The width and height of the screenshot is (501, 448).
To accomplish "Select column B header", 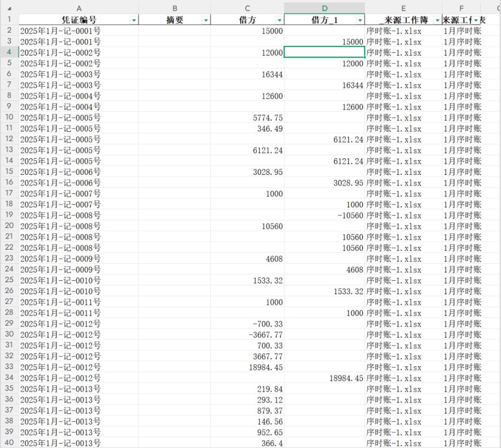I will 175,9.
